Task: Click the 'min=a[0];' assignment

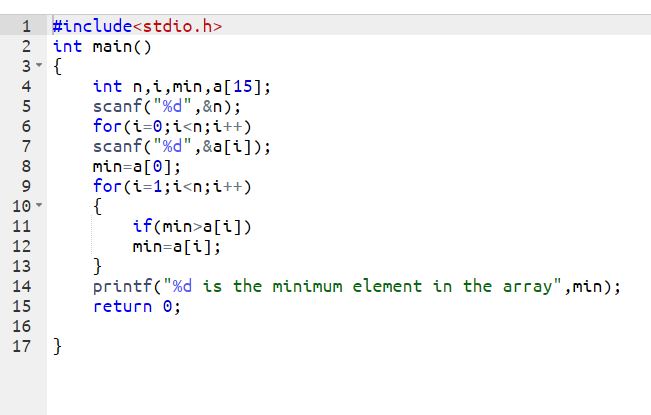Action: point(137,166)
